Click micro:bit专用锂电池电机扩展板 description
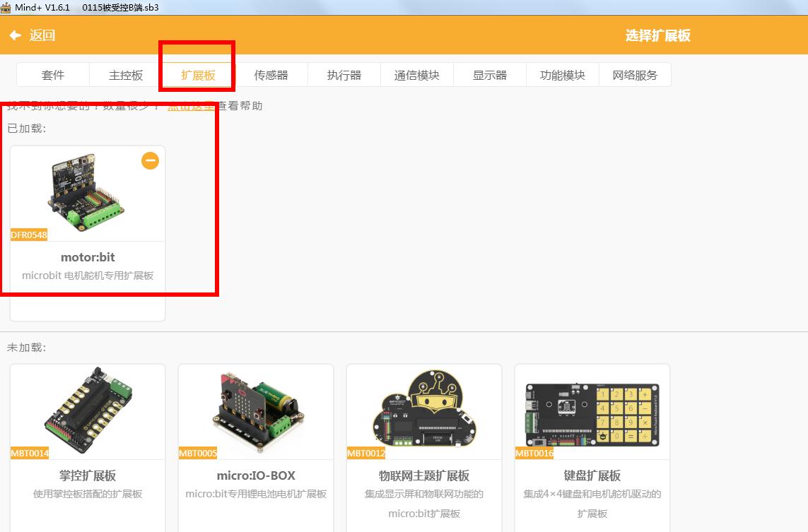Viewport: 808px width, 532px height. pos(256,494)
